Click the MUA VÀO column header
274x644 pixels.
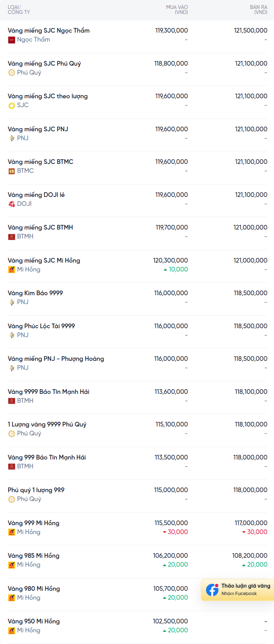tap(177, 10)
